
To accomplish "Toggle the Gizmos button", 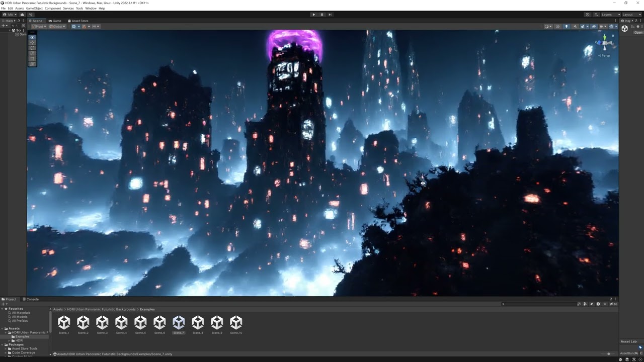I will [611, 26].
